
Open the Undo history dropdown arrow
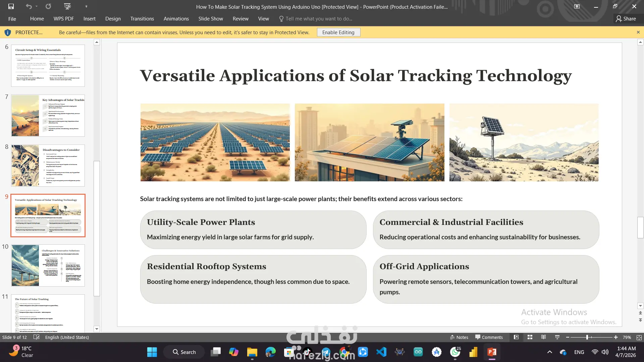pos(37,6)
